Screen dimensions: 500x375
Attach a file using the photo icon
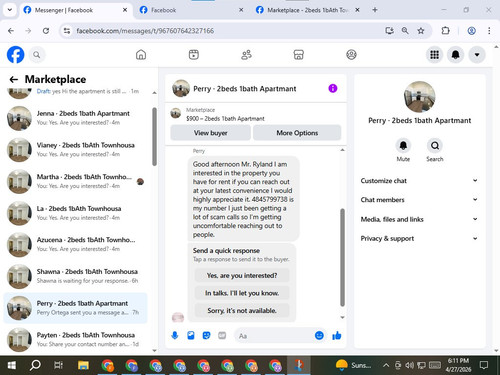[x=191, y=335]
